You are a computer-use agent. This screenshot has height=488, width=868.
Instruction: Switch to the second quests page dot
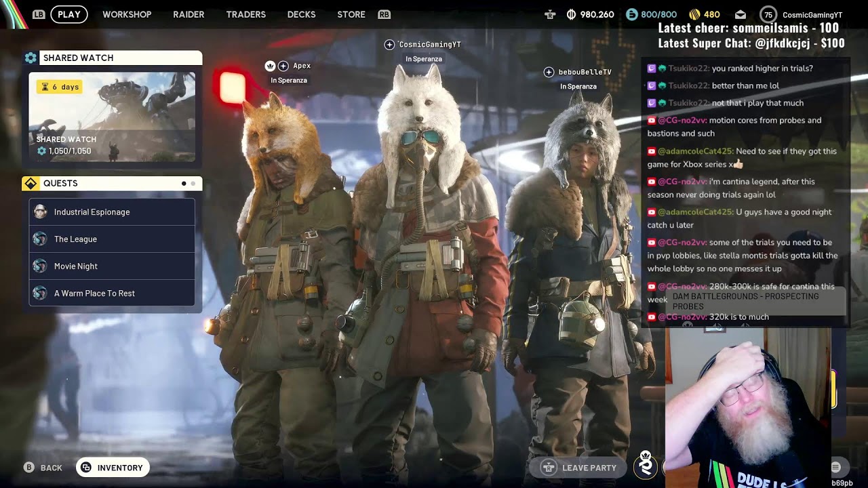[193, 184]
